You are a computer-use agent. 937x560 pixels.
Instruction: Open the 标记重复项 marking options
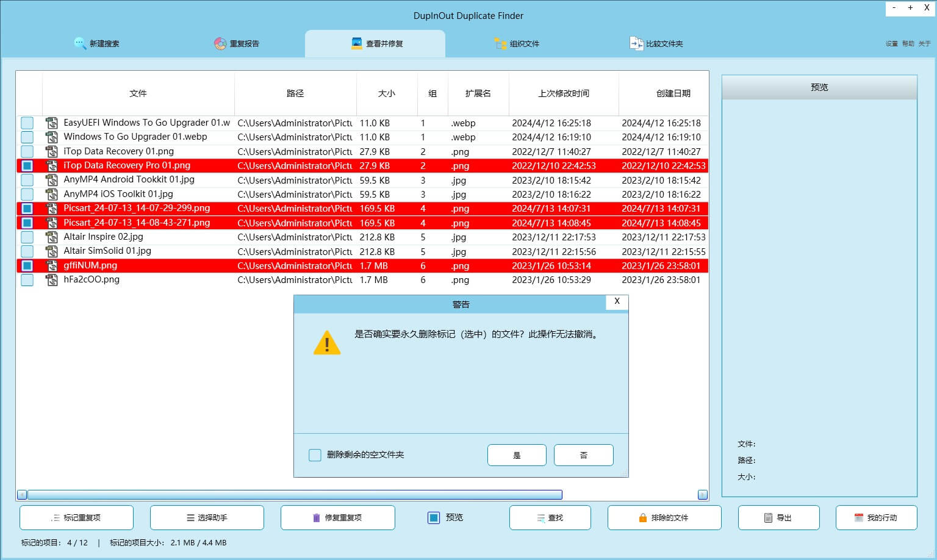click(x=76, y=518)
